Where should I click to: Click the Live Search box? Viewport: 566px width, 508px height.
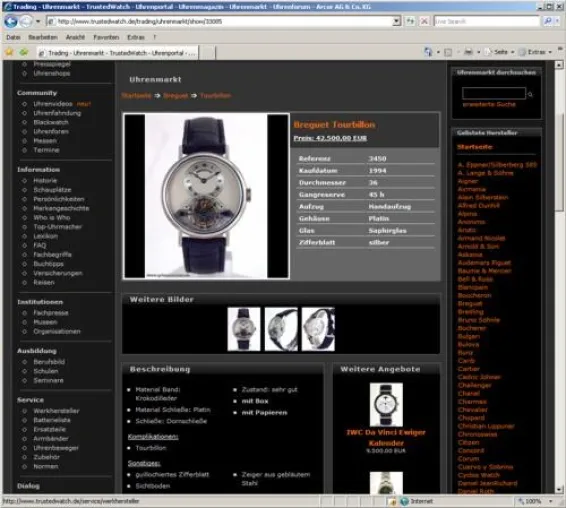click(487, 22)
